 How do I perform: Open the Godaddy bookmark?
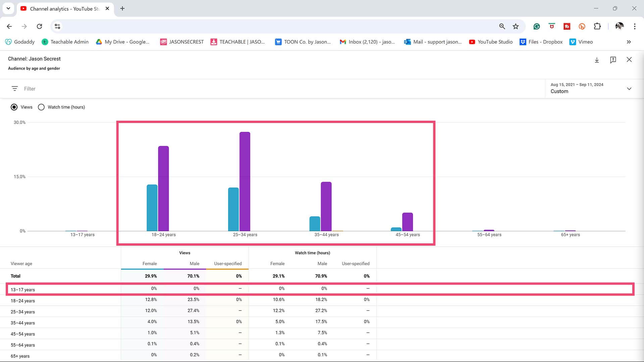pyautogui.click(x=20, y=42)
